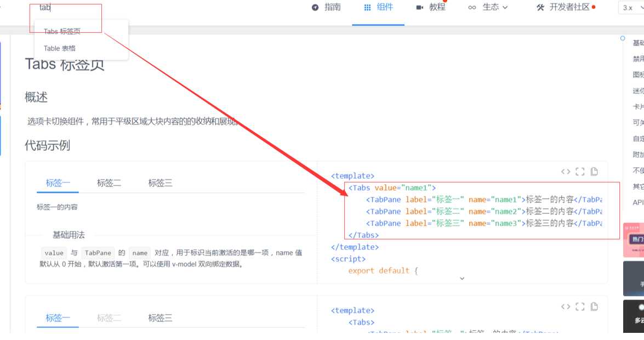The width and height of the screenshot is (644, 340).
Task: Open the 生态 dropdown arrow
Action: (x=505, y=7)
